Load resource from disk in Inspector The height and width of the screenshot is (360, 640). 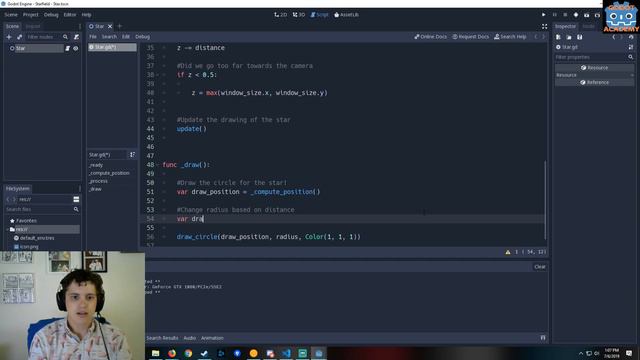[x=569, y=37]
